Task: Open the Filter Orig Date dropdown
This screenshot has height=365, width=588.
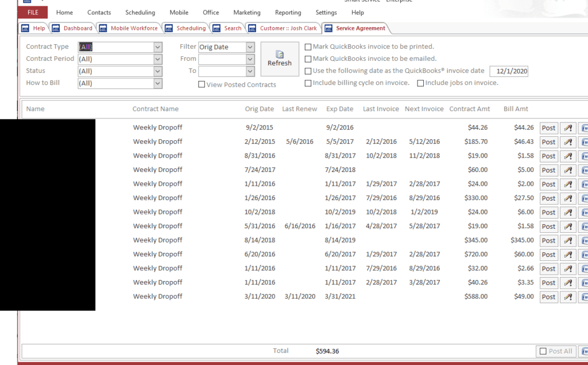Action: coord(250,47)
